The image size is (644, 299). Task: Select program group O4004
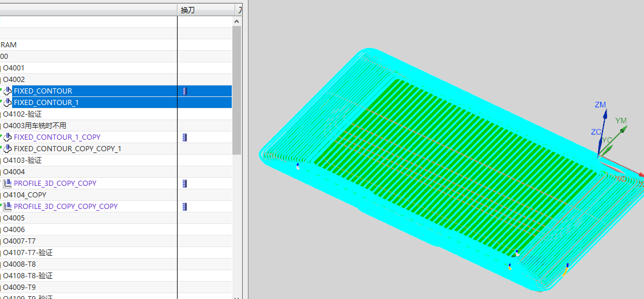(x=14, y=172)
